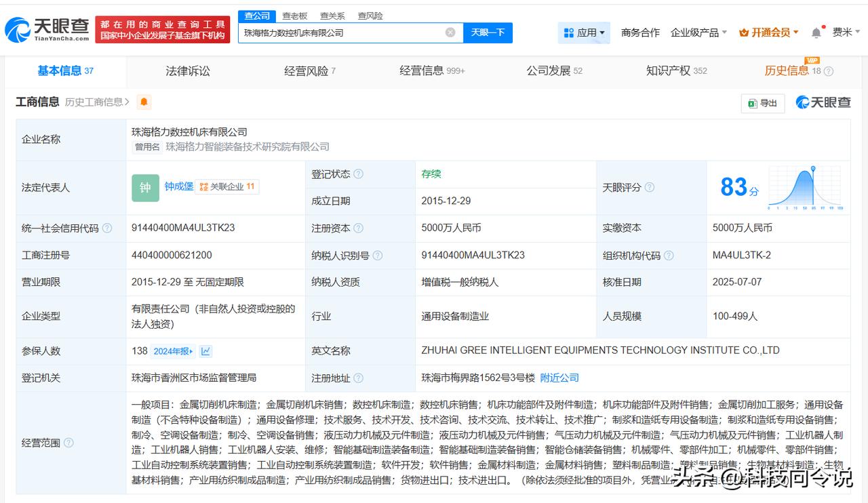Open the 参保人数 trend chart icon
Image resolution: width=868 pixels, height=503 pixels.
(x=205, y=351)
